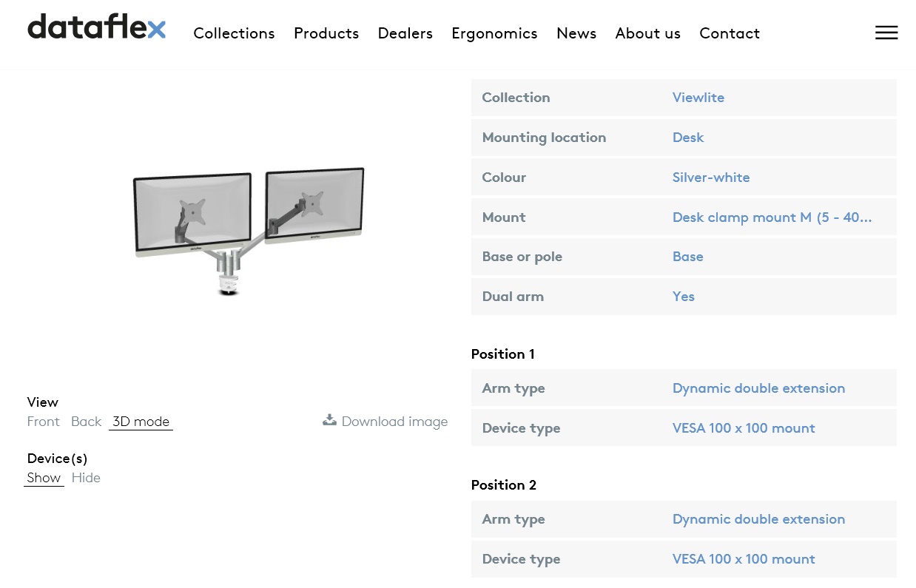Open the Collections menu
The width and height of the screenshot is (916, 588).
coord(234,33)
